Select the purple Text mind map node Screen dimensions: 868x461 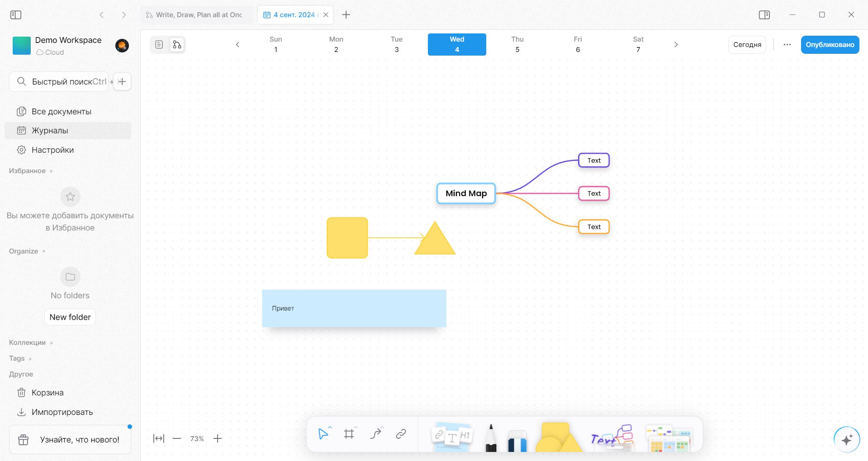(x=594, y=160)
